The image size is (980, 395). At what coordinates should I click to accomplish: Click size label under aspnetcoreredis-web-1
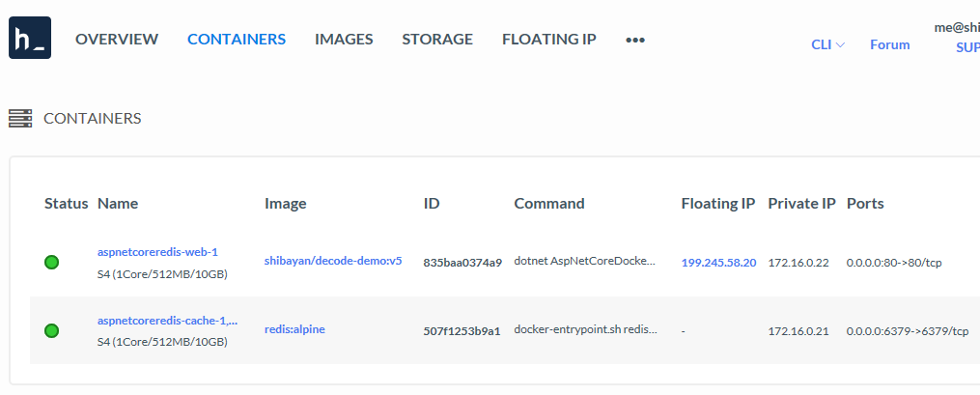(162, 274)
